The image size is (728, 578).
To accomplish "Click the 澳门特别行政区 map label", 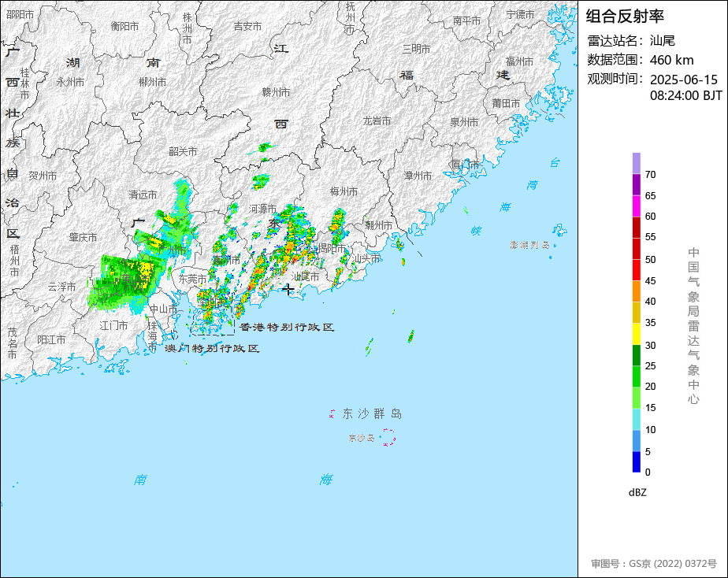I will click(x=212, y=348).
